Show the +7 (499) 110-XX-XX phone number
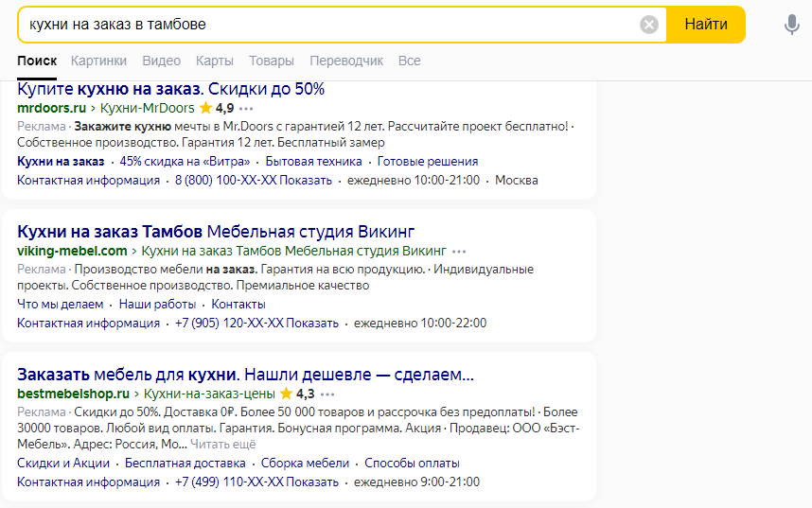The width and height of the screenshot is (812, 508). [x=256, y=482]
